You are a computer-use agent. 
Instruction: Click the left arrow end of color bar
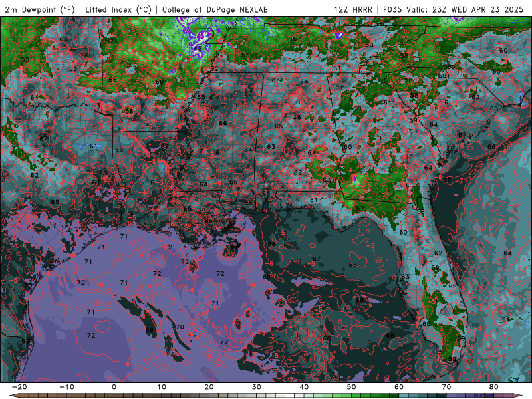tap(13, 396)
